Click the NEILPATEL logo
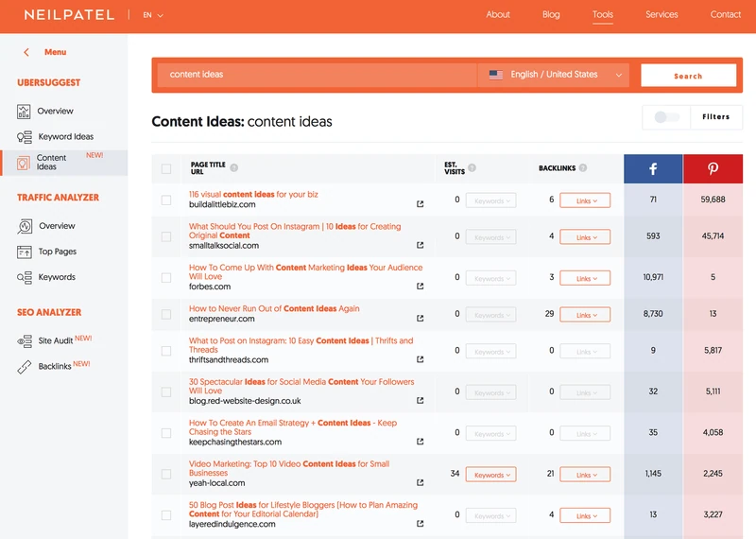 pos(69,15)
